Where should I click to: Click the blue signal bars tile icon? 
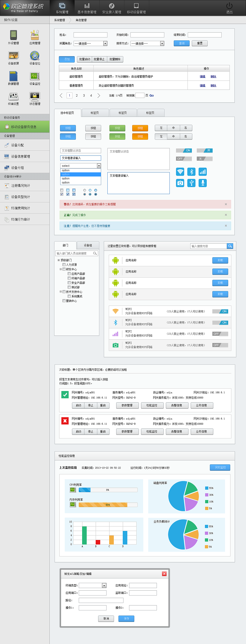point(203,172)
